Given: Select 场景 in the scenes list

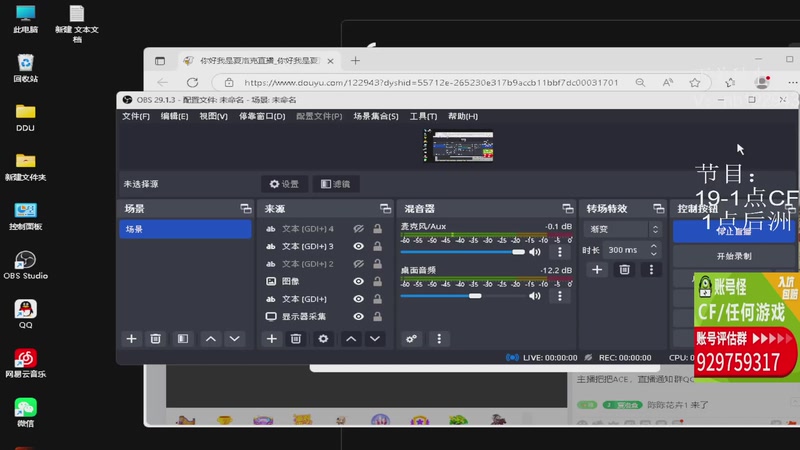Looking at the screenshot, I should (x=185, y=229).
